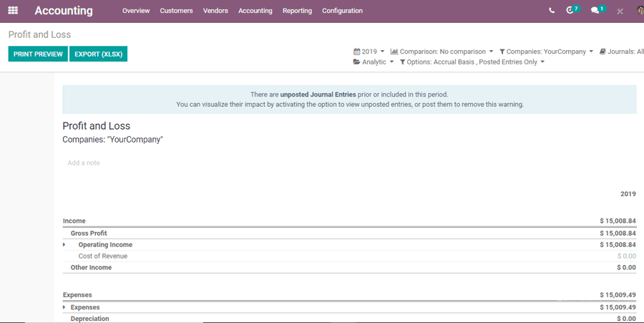The height and width of the screenshot is (323, 644).
Task: Expand the Operating Income row arrow
Action: coord(64,244)
